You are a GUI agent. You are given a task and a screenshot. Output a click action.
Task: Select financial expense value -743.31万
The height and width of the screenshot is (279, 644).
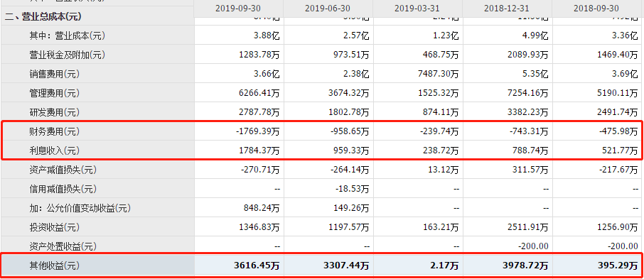click(x=529, y=132)
